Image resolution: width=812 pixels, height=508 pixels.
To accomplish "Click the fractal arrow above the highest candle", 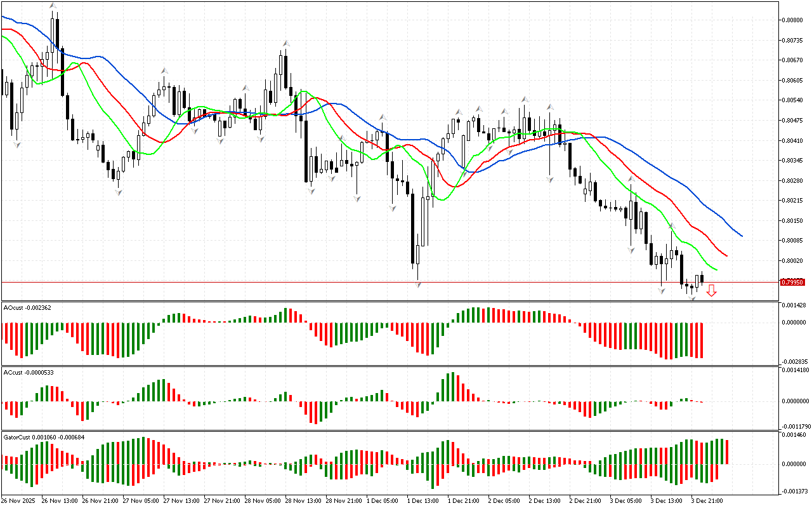I will [x=53, y=6].
